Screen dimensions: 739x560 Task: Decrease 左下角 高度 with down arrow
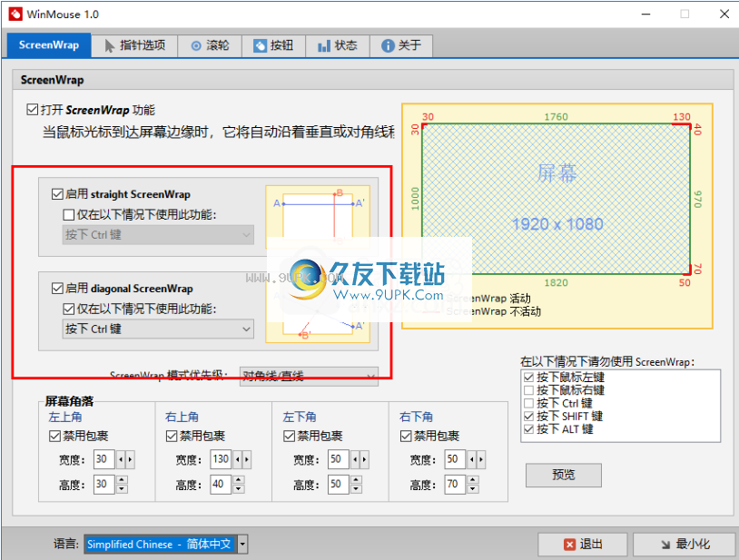point(356,489)
